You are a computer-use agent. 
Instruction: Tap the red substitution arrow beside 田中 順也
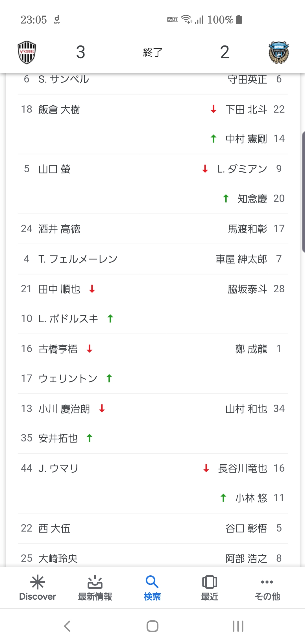coord(92,289)
